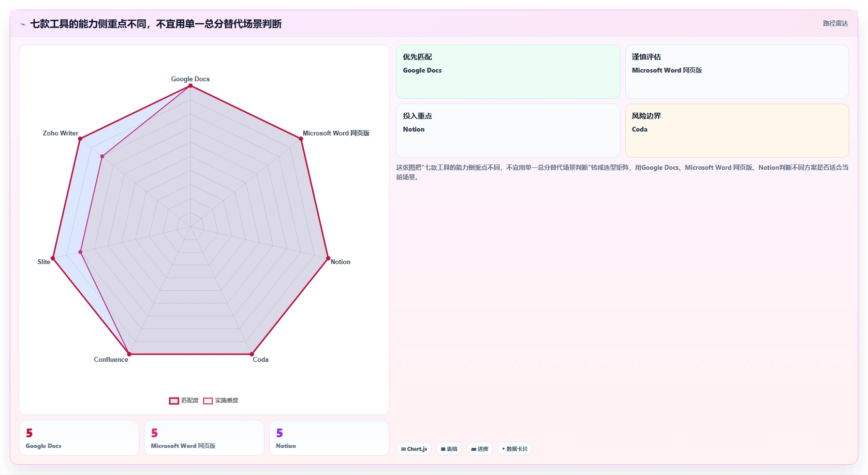Click the header title starting with 七款工具的能力侧重点不同
The width and height of the screenshot is (868, 475).
click(x=156, y=24)
